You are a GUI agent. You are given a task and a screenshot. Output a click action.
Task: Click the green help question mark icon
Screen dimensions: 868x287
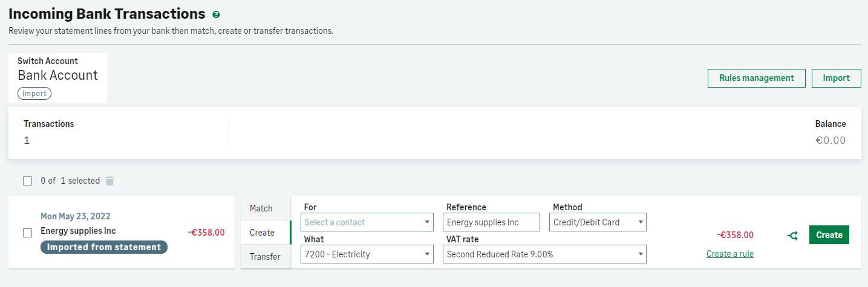coord(216,15)
